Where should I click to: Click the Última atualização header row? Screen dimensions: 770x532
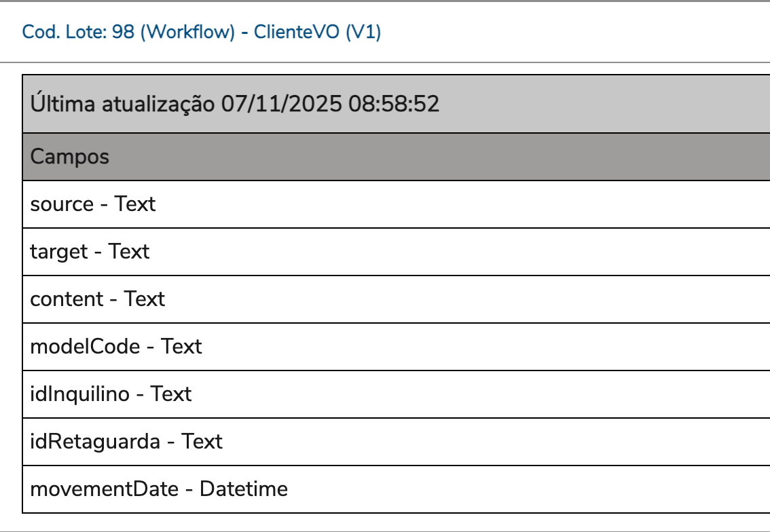click(396, 104)
